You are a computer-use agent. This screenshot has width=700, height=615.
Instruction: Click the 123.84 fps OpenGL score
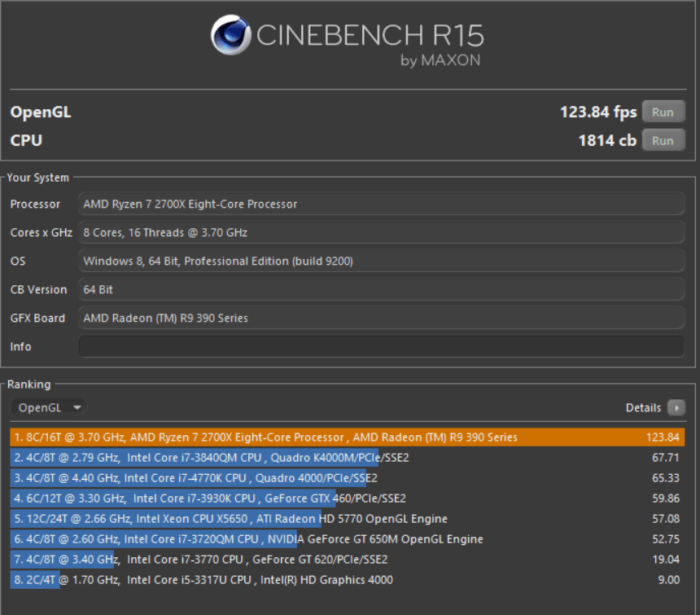point(598,112)
